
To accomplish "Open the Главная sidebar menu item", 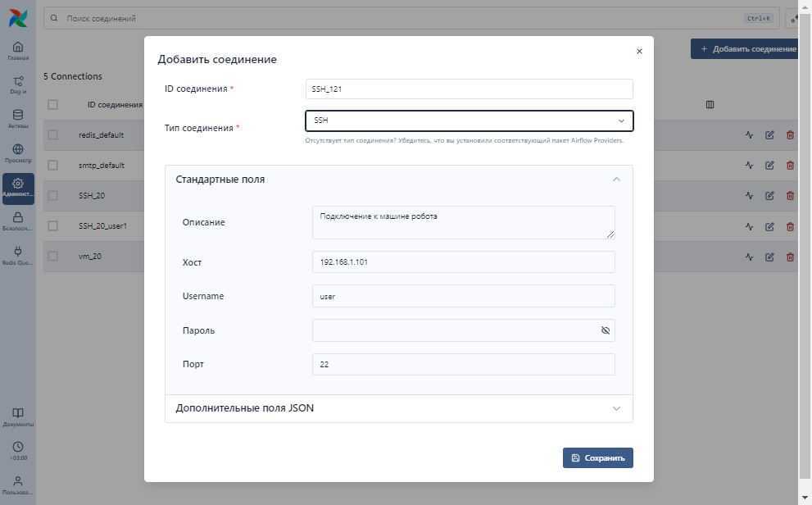I will tap(18, 51).
